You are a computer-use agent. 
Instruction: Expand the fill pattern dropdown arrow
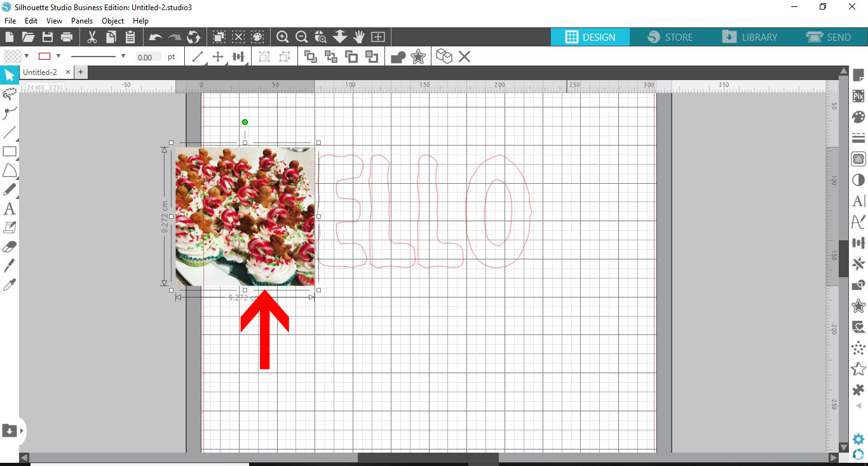pos(27,56)
